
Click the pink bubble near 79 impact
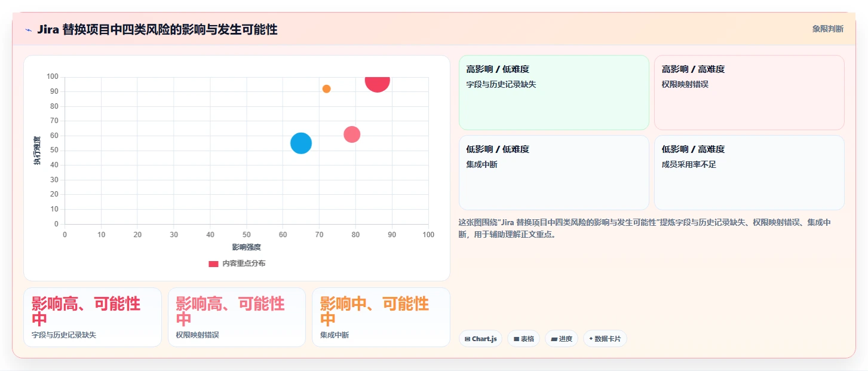tap(352, 135)
